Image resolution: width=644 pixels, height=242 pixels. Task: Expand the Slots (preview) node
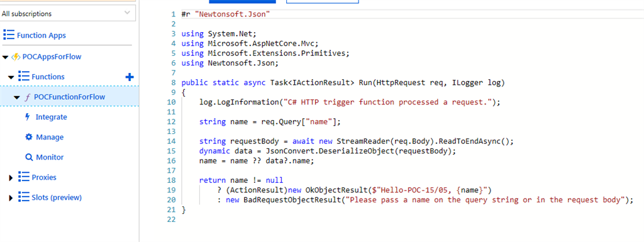(x=11, y=198)
